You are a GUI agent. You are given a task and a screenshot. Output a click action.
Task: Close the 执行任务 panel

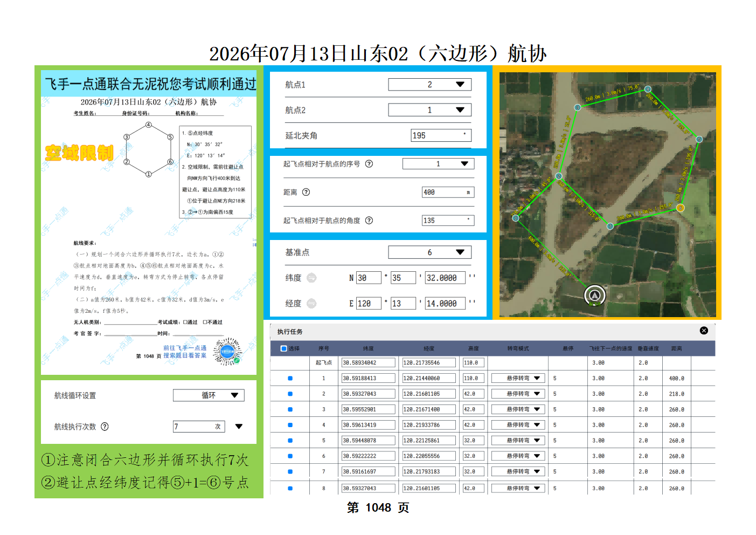click(x=704, y=331)
